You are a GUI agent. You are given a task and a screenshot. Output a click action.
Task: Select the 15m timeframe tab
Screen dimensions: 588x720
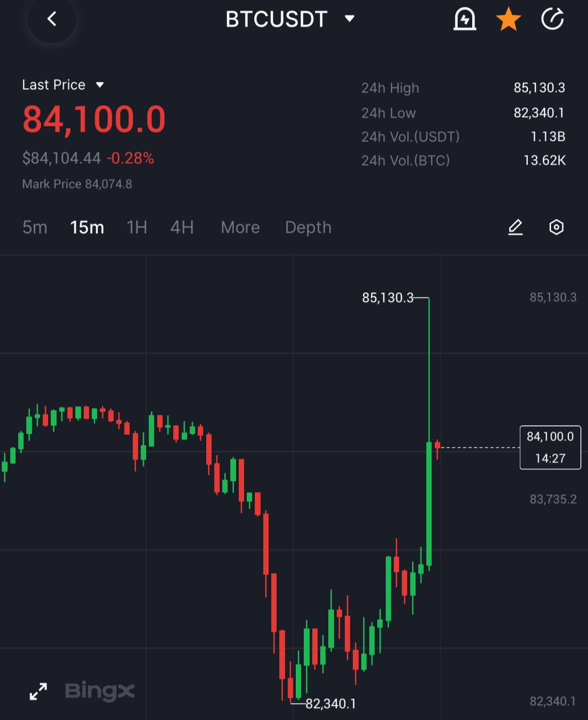tap(87, 227)
